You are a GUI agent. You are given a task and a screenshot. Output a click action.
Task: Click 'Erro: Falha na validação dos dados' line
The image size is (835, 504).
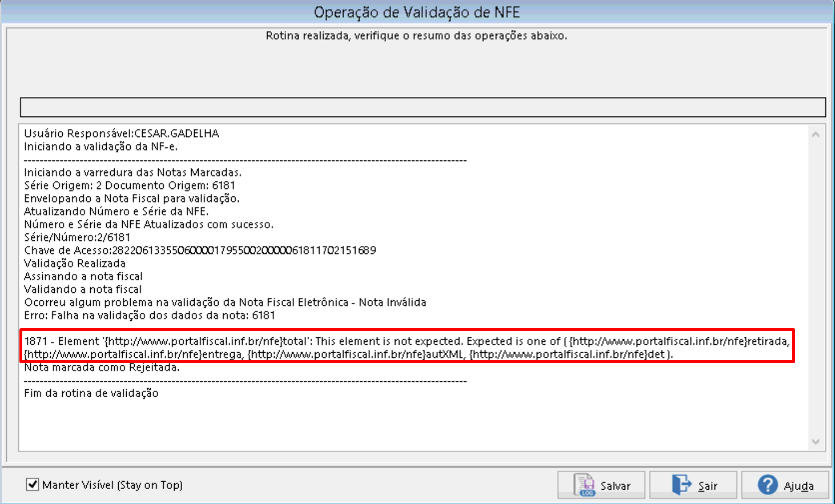[150, 316]
